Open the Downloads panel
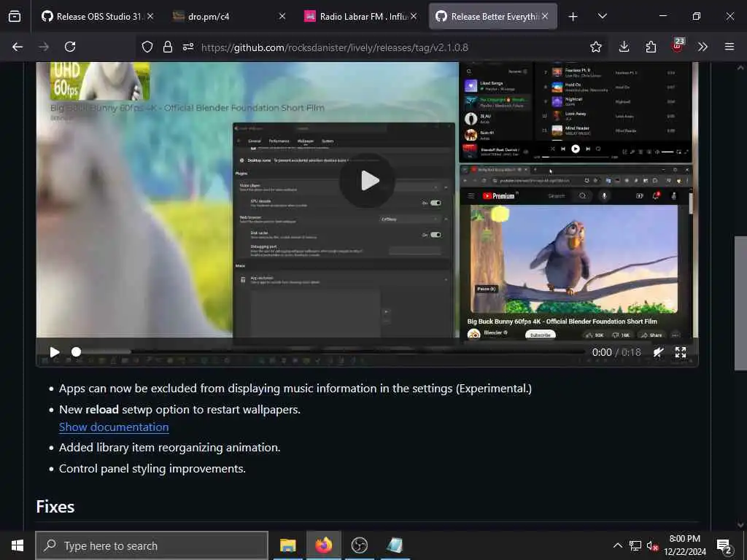This screenshot has height=560, width=747. [x=624, y=47]
